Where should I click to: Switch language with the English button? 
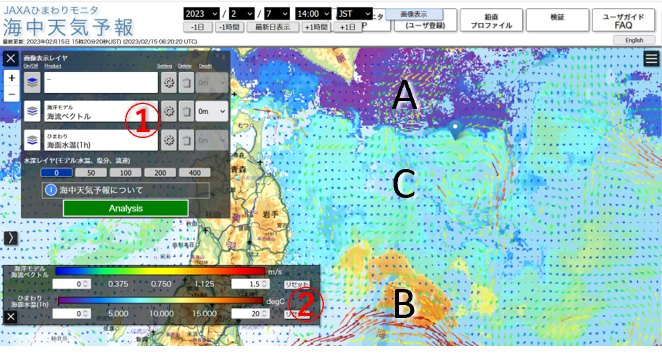[x=634, y=40]
